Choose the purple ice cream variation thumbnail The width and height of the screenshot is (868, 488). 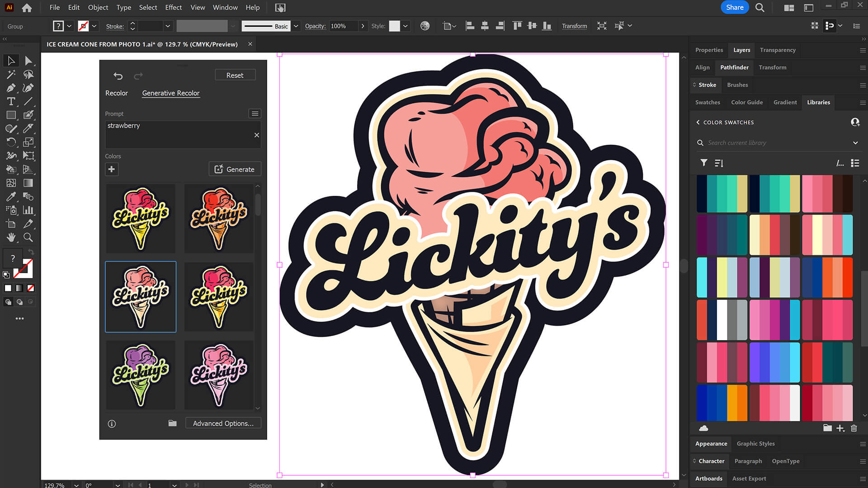tap(141, 375)
